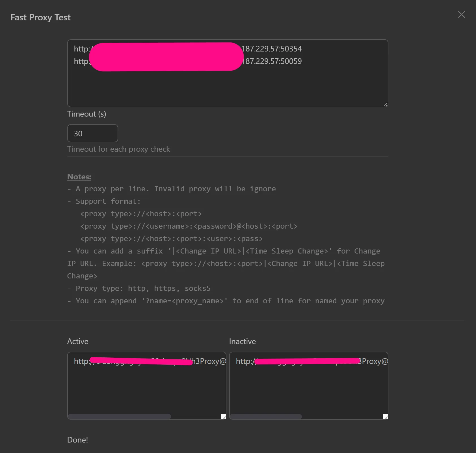
Task: Click inside the Timeout input showing 30
Action: (92, 133)
